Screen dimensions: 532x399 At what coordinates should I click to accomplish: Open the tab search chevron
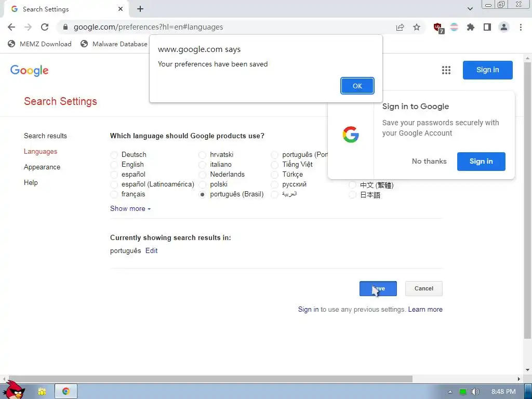coord(470,9)
